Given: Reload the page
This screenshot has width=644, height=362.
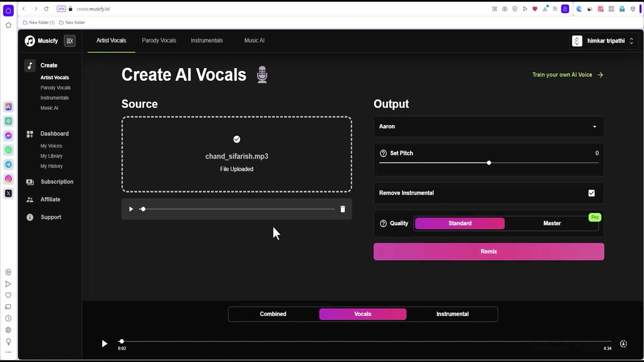Looking at the screenshot, I should click(46, 9).
